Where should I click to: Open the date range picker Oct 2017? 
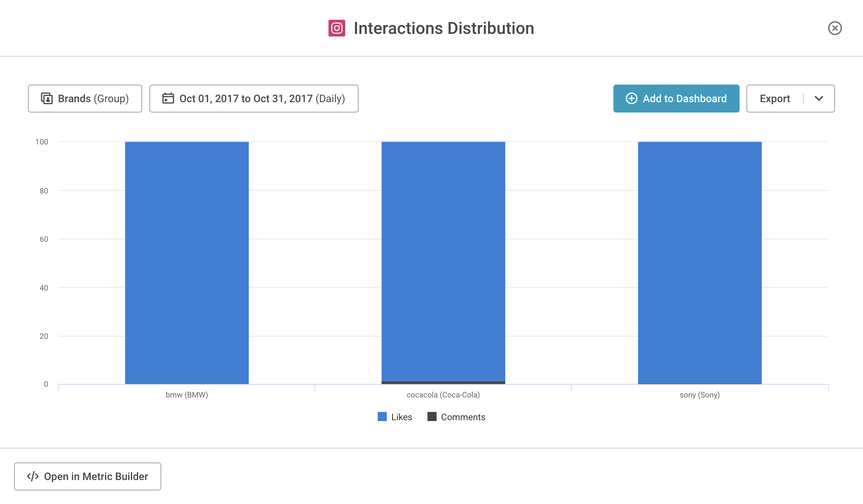(x=254, y=99)
